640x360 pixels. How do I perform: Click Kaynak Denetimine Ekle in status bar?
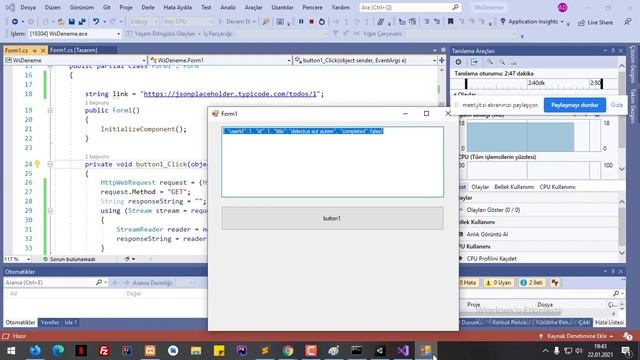pyautogui.click(x=576, y=336)
